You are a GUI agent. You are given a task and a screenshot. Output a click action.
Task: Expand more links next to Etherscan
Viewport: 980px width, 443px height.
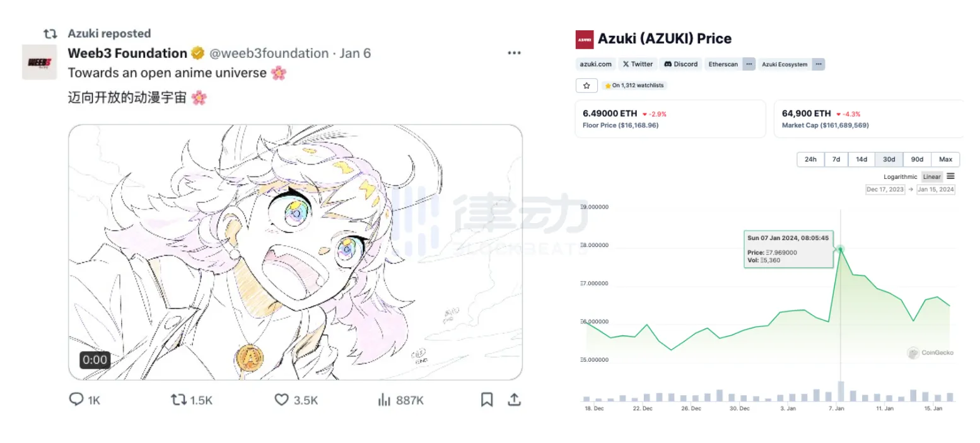click(x=749, y=64)
